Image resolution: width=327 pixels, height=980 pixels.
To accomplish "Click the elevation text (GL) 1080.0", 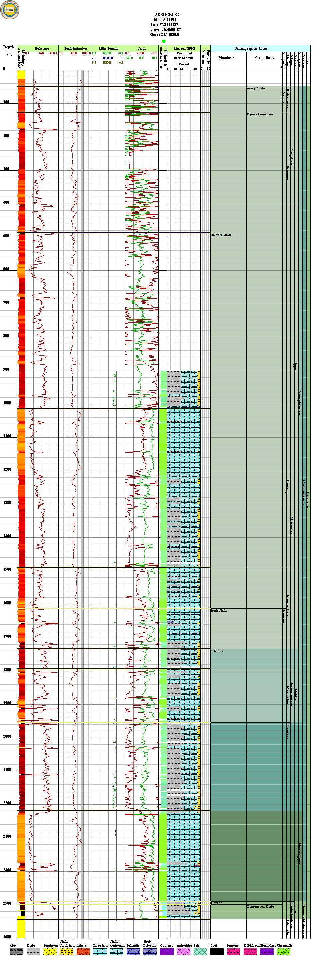I will [x=169, y=35].
